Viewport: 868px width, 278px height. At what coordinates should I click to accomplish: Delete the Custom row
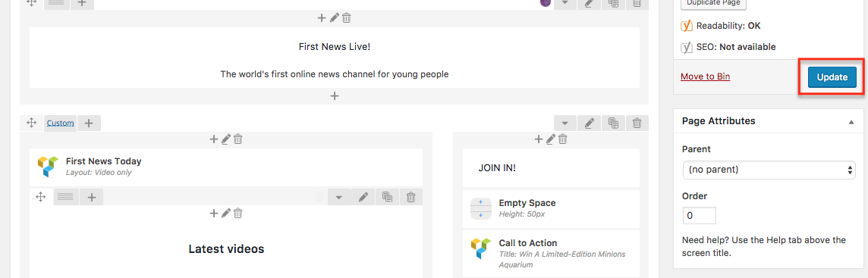(x=637, y=123)
